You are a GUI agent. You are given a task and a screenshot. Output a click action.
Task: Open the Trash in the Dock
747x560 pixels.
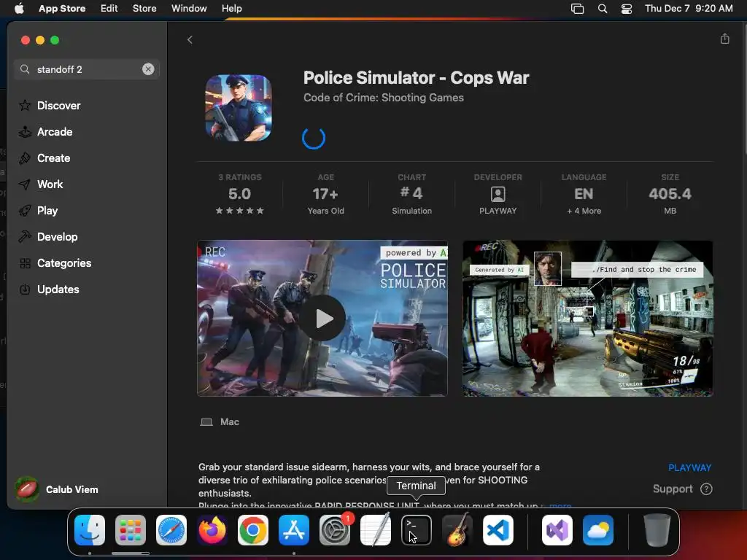tap(657, 530)
